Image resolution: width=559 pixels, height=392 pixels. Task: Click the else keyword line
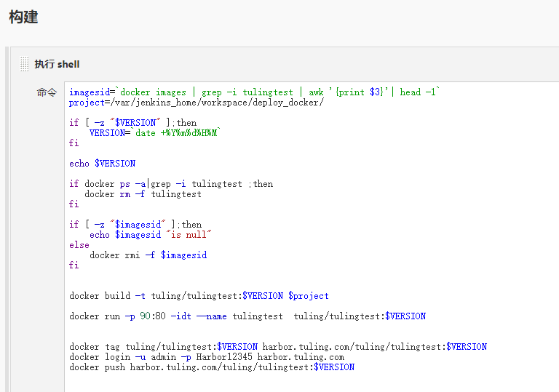click(79, 245)
